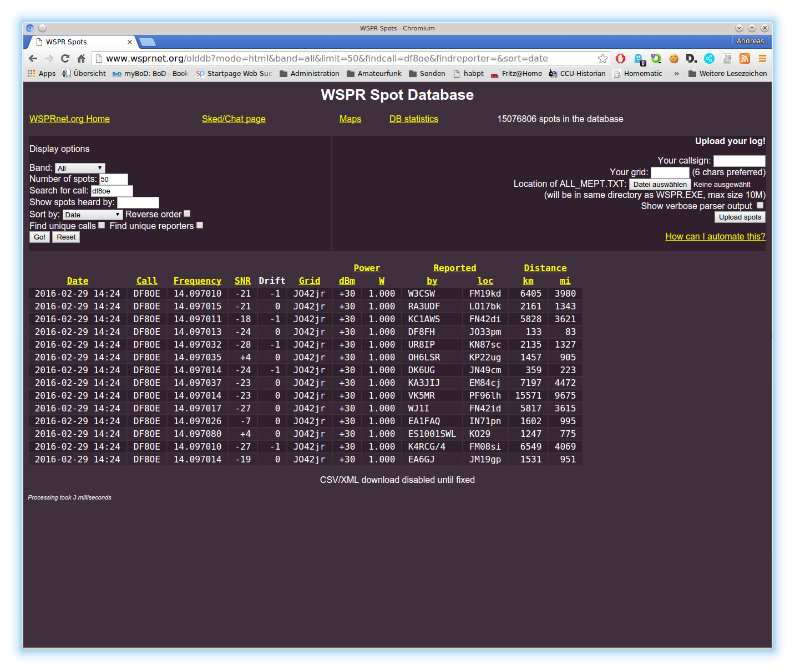Bookmark this page with the star icon
795x672 pixels.
click(x=602, y=59)
